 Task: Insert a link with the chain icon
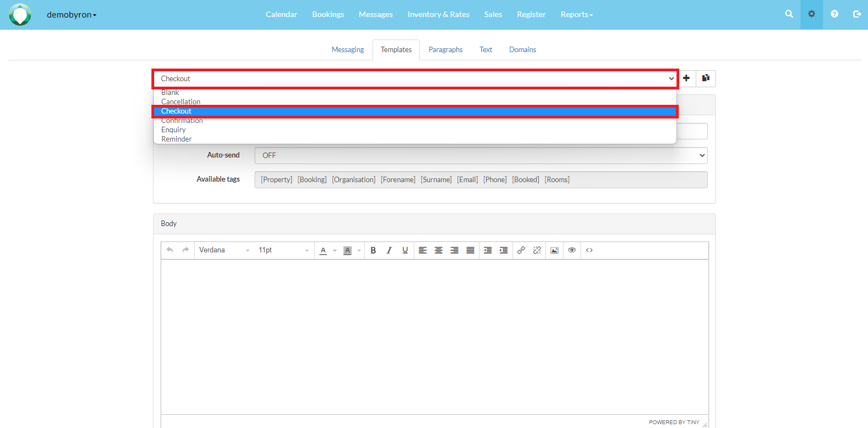point(521,250)
